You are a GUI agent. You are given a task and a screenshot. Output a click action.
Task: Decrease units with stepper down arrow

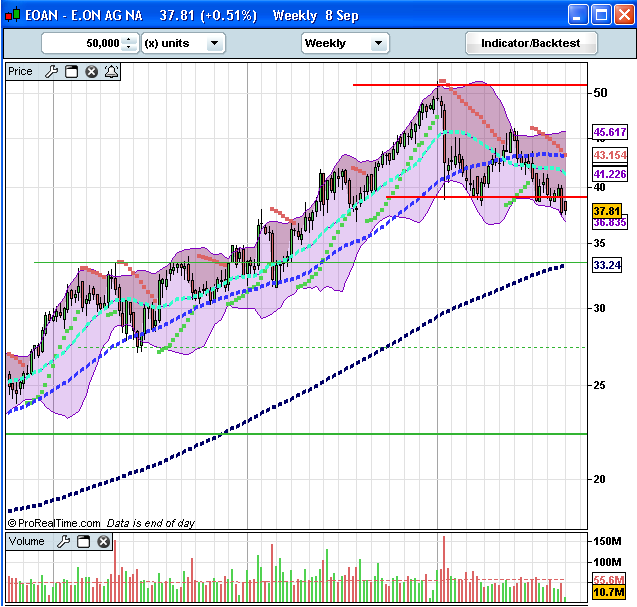[x=129, y=47]
